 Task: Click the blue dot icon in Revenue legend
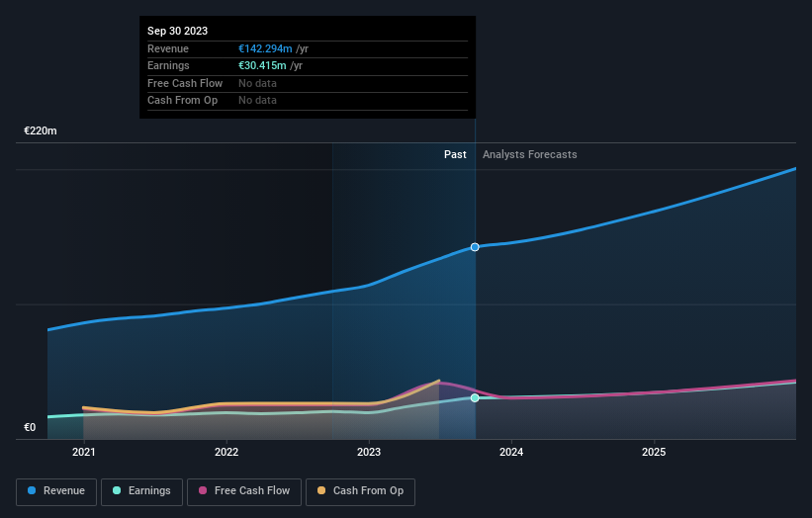pyautogui.click(x=32, y=490)
